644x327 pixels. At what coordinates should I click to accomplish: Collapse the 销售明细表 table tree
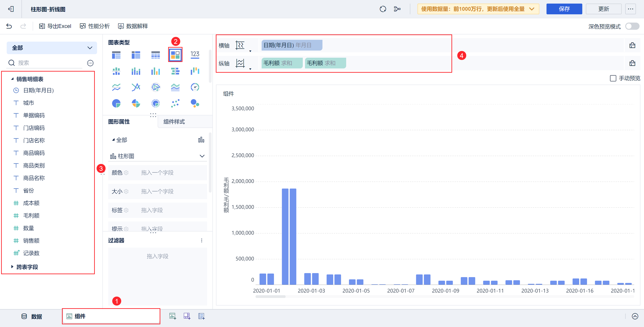tap(12, 79)
